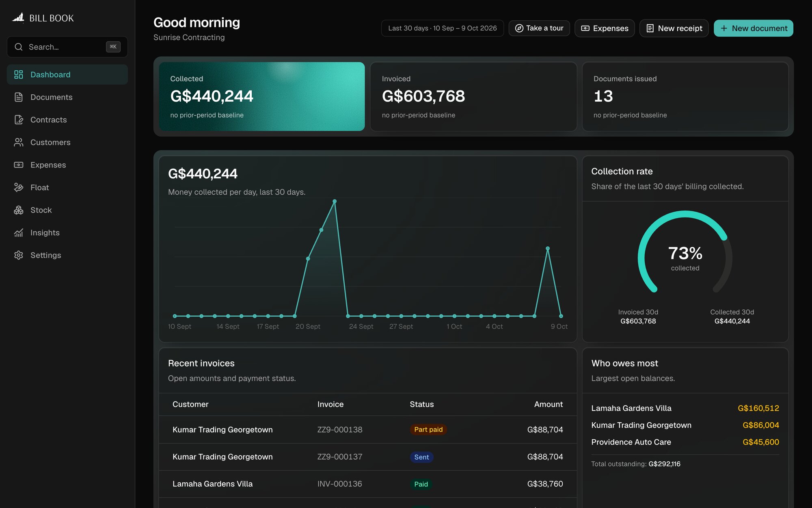This screenshot has width=812, height=508.
Task: Click the banknote icon on header Expenses button
Action: [585, 28]
